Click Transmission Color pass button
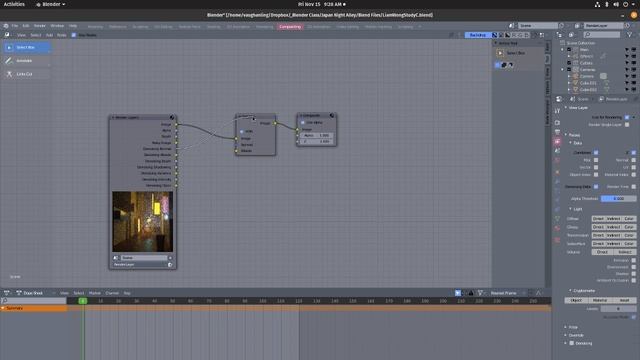This screenshot has width=640, height=360. pos(629,236)
